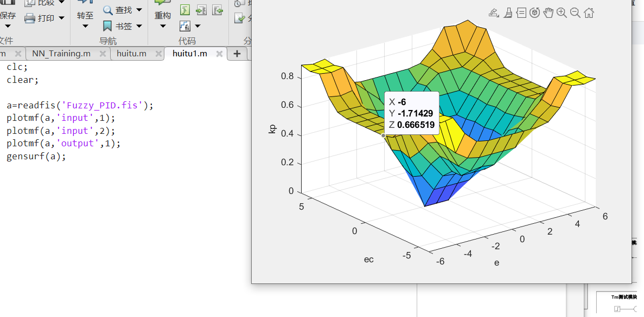
Task: Select the Brush data tool
Action: tap(508, 13)
